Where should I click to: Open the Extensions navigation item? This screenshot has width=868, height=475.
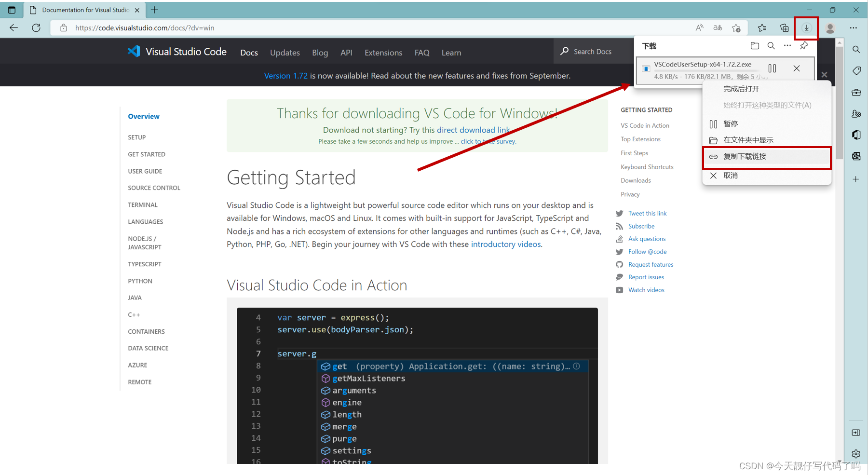[x=383, y=52]
